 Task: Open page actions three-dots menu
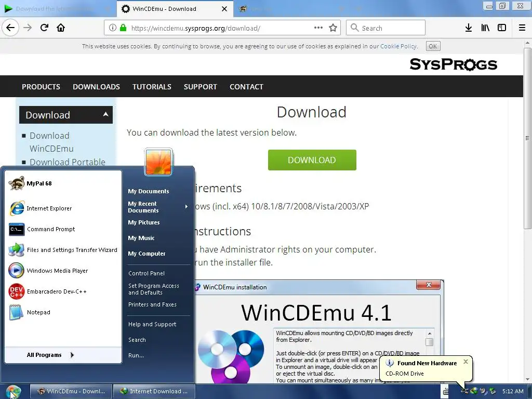[318, 28]
